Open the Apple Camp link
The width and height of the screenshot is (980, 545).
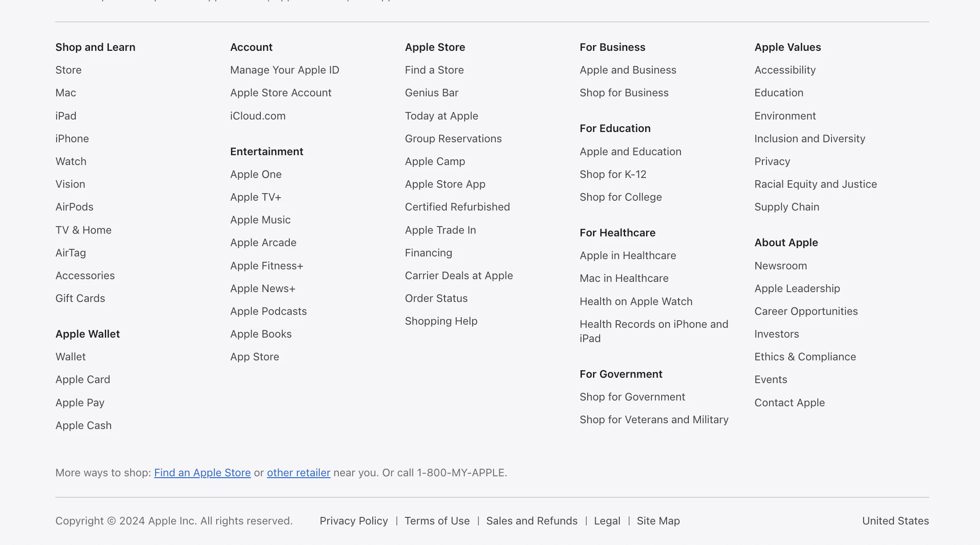(x=435, y=161)
